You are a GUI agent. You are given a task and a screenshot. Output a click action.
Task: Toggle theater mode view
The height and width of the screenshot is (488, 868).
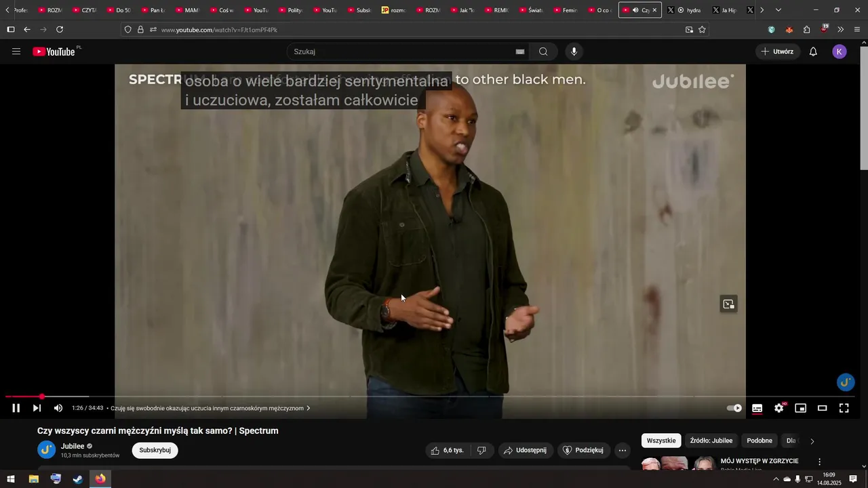[x=823, y=408]
